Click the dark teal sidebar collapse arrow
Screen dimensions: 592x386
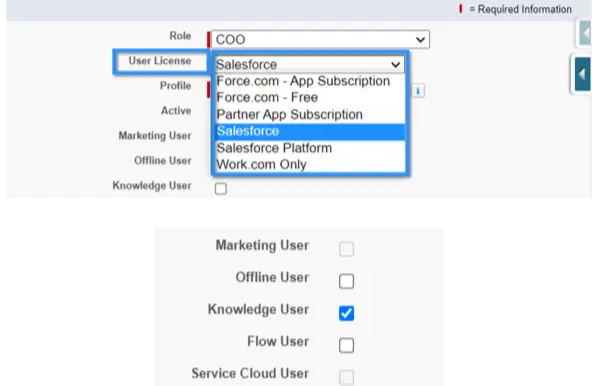582,74
